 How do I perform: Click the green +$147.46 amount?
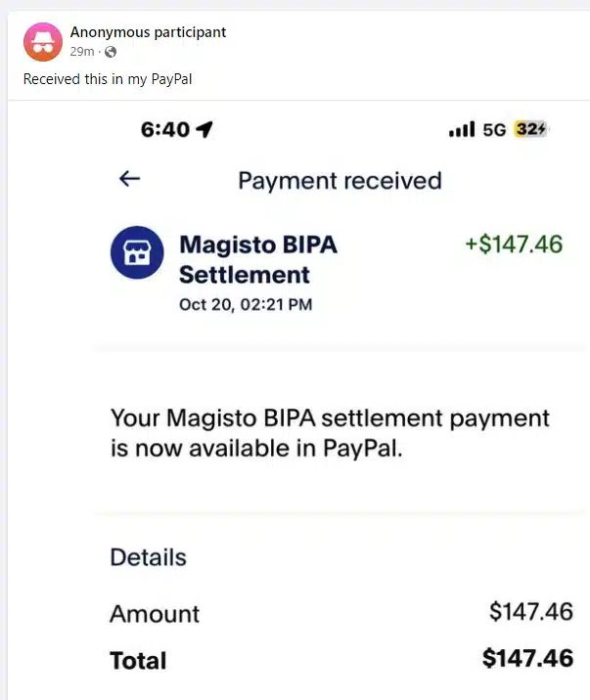click(514, 244)
